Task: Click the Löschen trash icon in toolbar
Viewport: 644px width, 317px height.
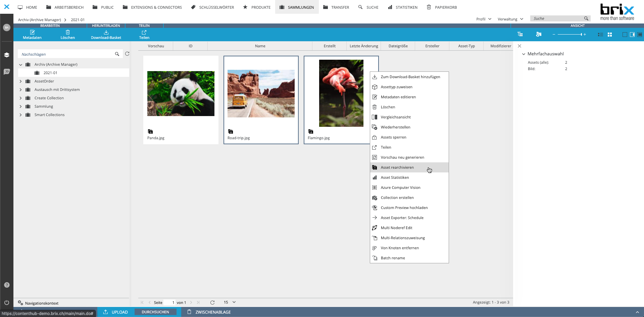Action: coord(68,32)
